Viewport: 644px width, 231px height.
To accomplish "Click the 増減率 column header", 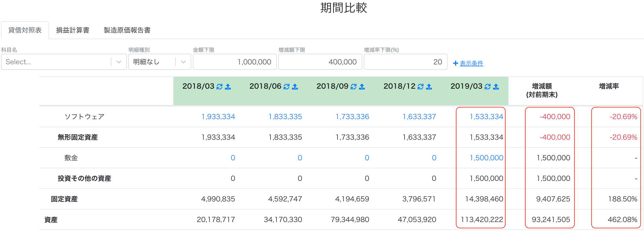I will pos(609,86).
